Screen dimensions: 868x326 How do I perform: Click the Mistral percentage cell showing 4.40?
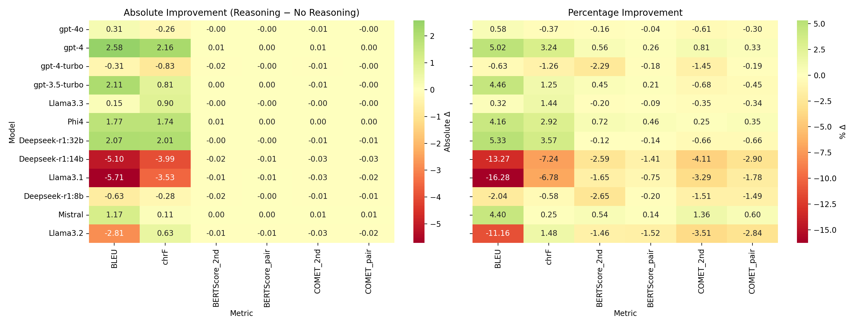pyautogui.click(x=498, y=215)
